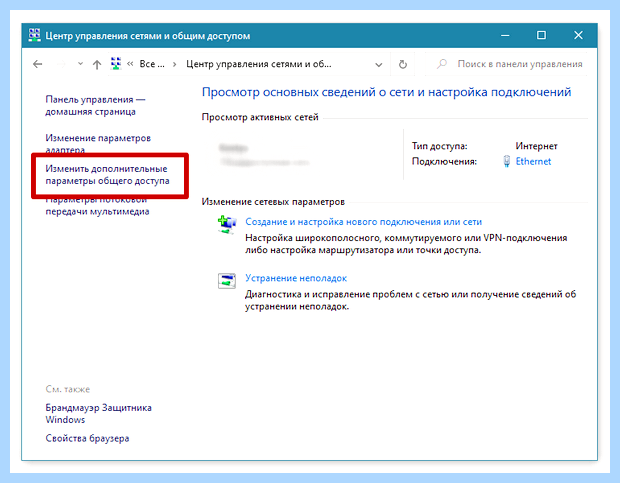Refresh the control panel page
620x483 pixels.
pyautogui.click(x=403, y=64)
